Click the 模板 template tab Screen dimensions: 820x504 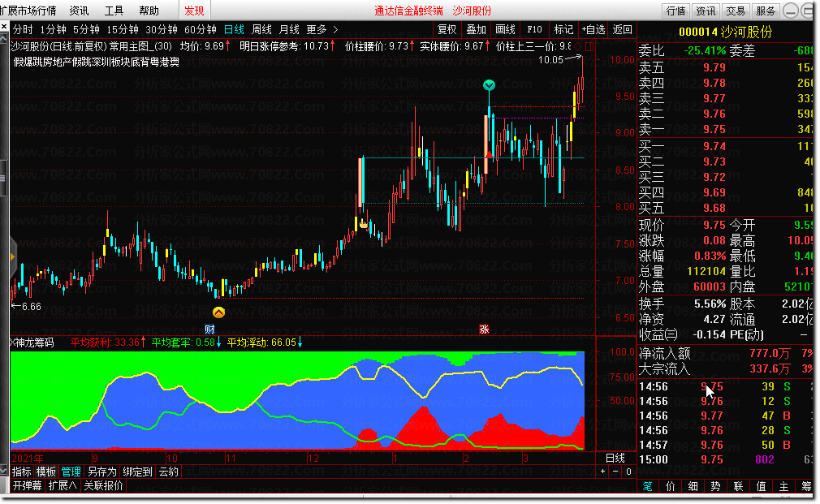46,472
